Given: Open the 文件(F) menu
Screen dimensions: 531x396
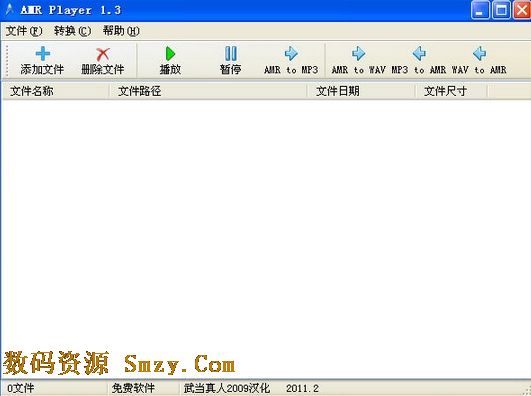Looking at the screenshot, I should point(24,31).
